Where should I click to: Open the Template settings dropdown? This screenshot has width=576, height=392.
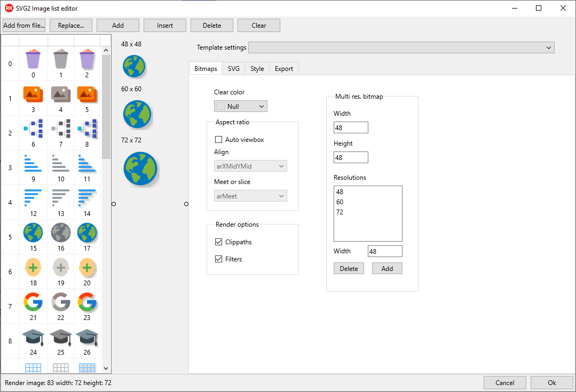(x=401, y=47)
